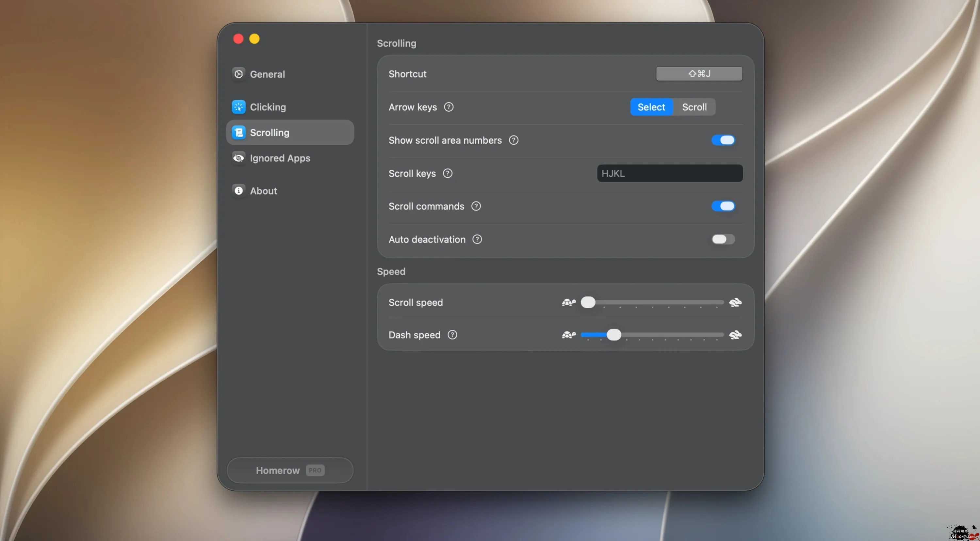The image size is (980, 541).
Task: Click the Clicking cursor icon in sidebar
Action: [x=238, y=107]
